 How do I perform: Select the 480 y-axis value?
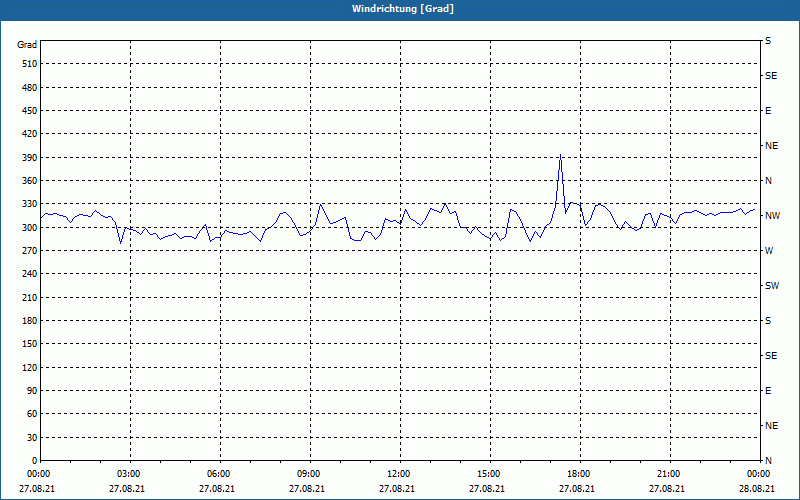pyautogui.click(x=30, y=88)
